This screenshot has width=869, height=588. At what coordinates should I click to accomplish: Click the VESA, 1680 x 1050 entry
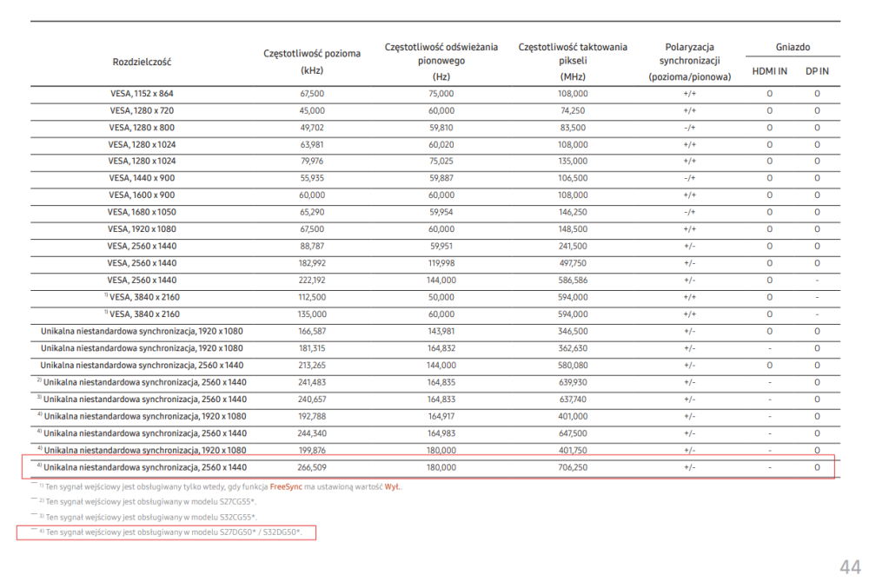tap(142, 212)
